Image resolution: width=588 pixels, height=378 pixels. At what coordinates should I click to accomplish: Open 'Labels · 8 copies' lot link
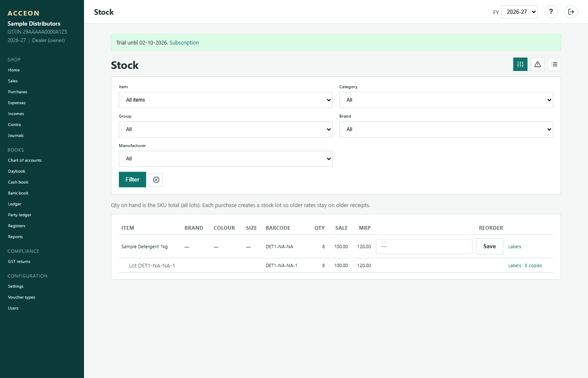525,265
